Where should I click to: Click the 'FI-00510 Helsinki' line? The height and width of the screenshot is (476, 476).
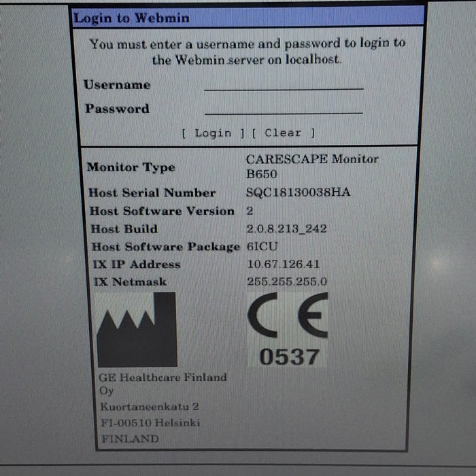[x=150, y=422]
